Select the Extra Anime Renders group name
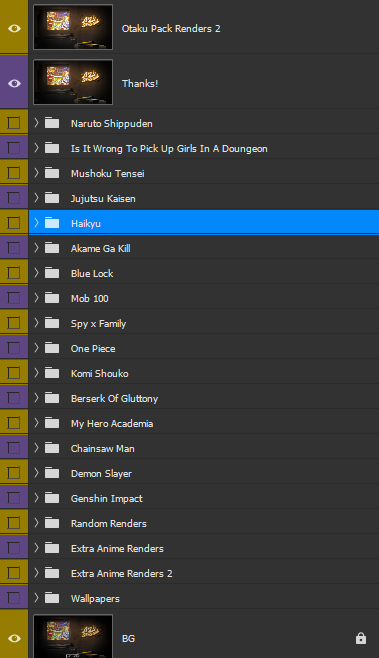This screenshot has width=379, height=658. tap(117, 548)
